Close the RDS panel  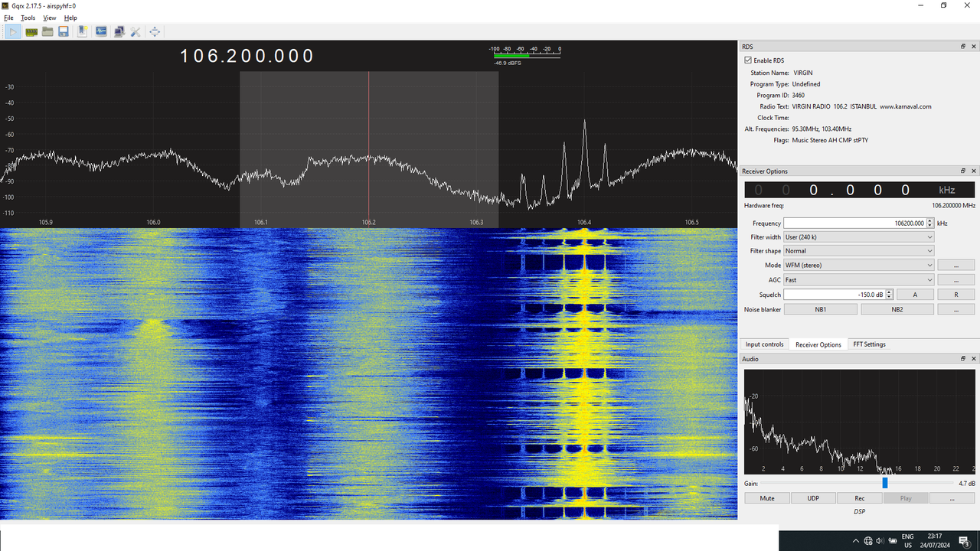tap(974, 47)
